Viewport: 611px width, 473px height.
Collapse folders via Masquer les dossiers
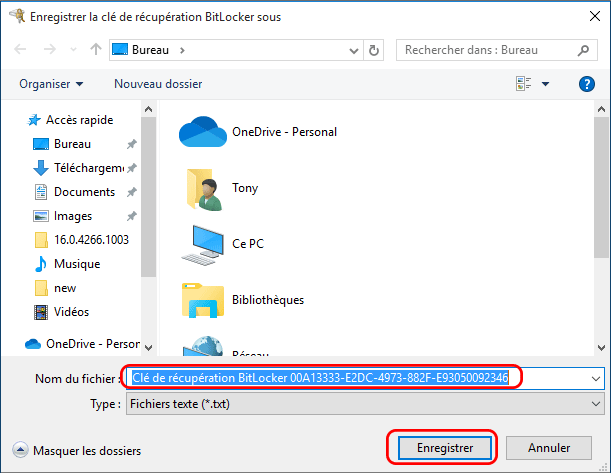coord(77,450)
